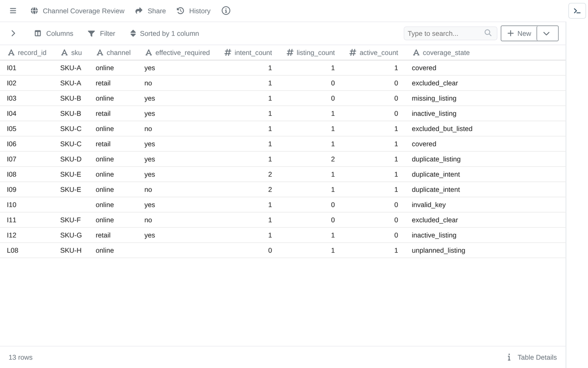The image size is (588, 368).
Task: Open the hamburger menu icon
Action: click(x=13, y=11)
